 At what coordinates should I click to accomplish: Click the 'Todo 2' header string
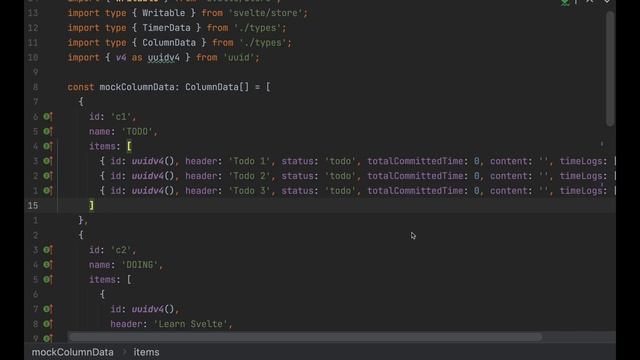click(x=249, y=176)
